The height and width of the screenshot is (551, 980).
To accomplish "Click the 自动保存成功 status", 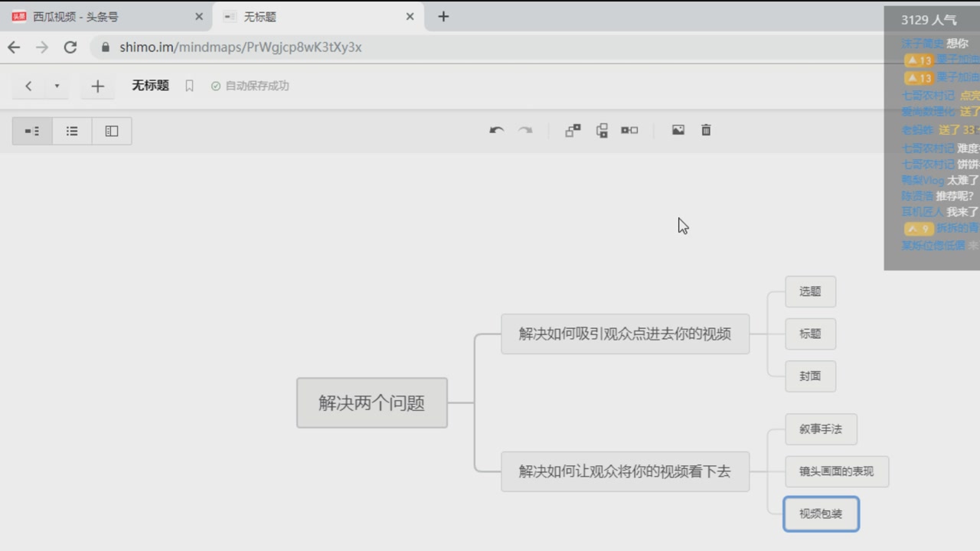I will [250, 86].
